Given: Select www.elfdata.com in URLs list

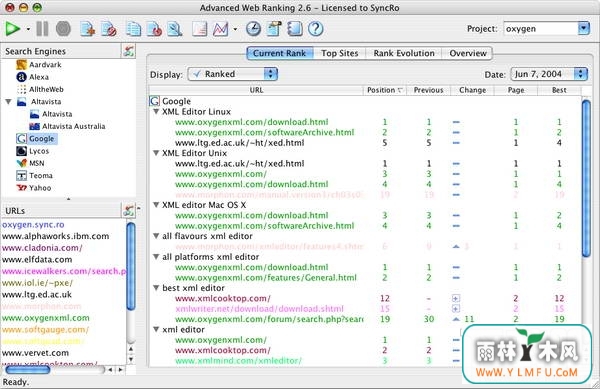Looking at the screenshot, I should point(37,259).
